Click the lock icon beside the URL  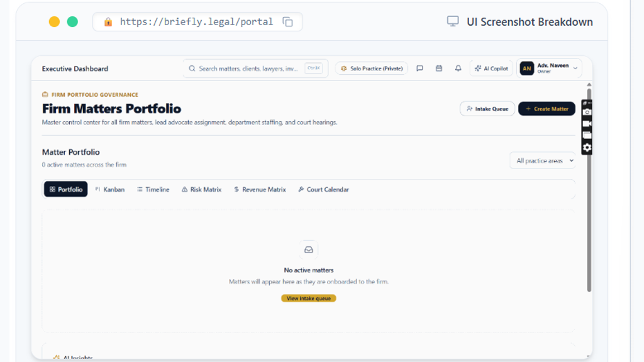pos(108,22)
